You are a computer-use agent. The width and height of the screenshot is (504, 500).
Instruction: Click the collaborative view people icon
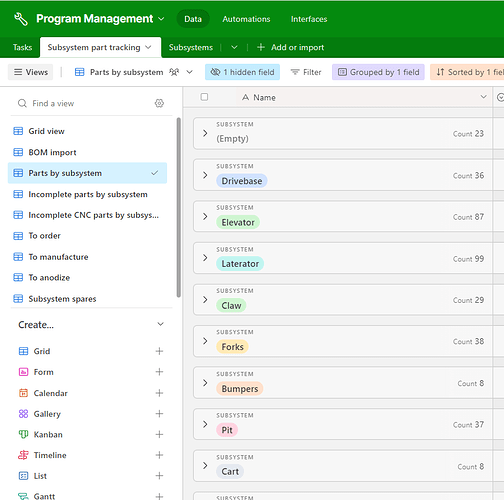(x=174, y=72)
